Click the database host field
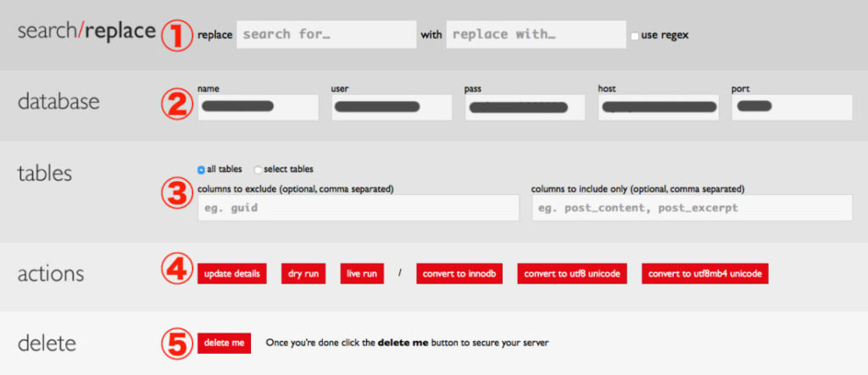868x375 pixels. tap(659, 107)
